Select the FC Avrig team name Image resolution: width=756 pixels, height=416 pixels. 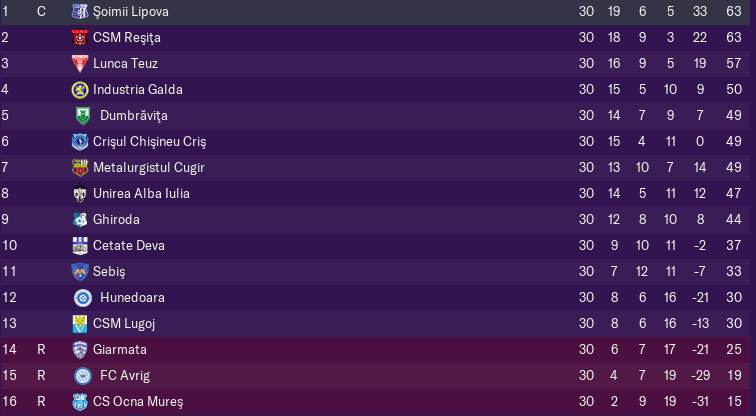tap(125, 376)
